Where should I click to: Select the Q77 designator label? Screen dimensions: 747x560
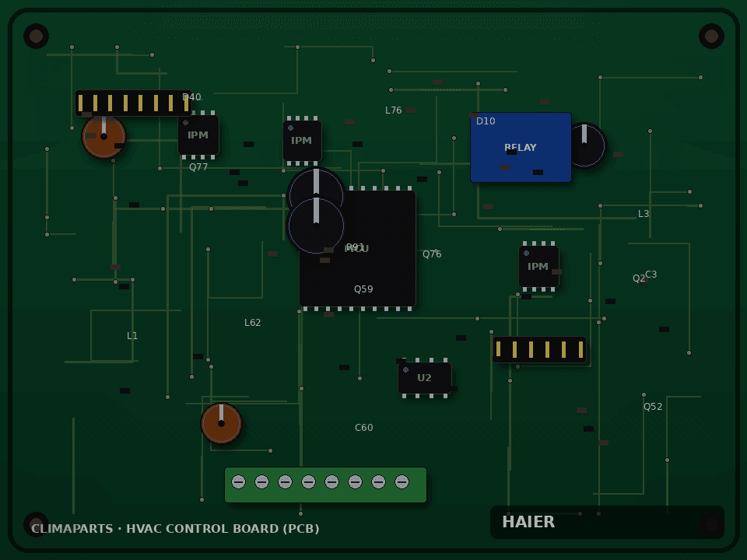click(x=198, y=167)
